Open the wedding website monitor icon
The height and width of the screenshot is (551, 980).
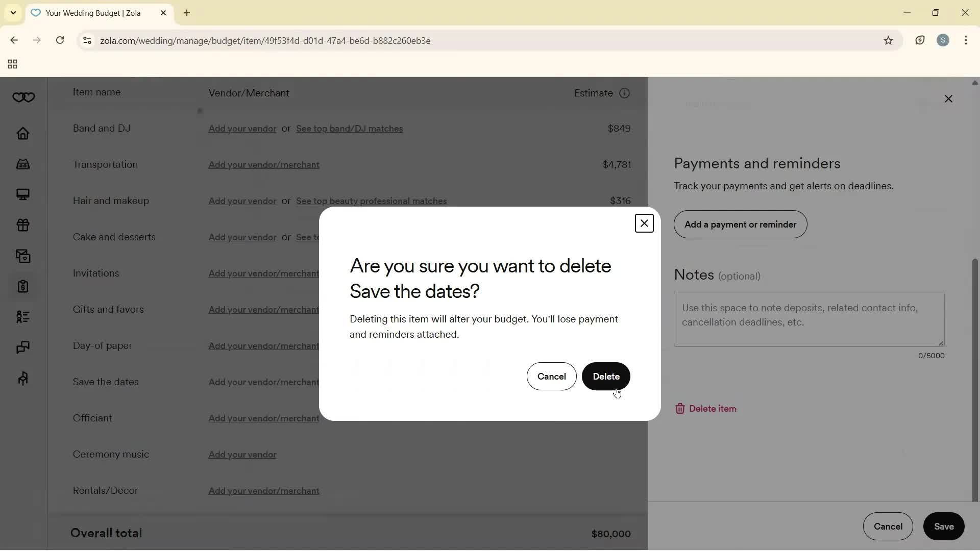click(x=23, y=194)
